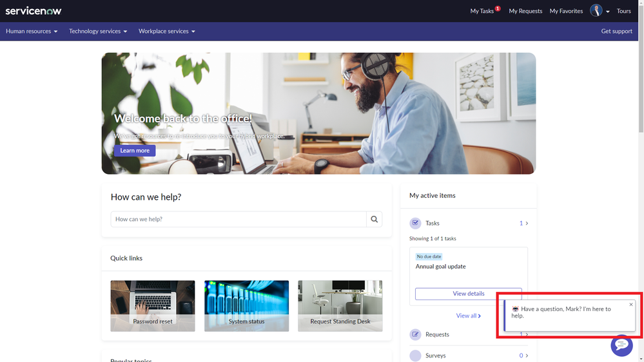Expand the Tasks count chevron

527,224
